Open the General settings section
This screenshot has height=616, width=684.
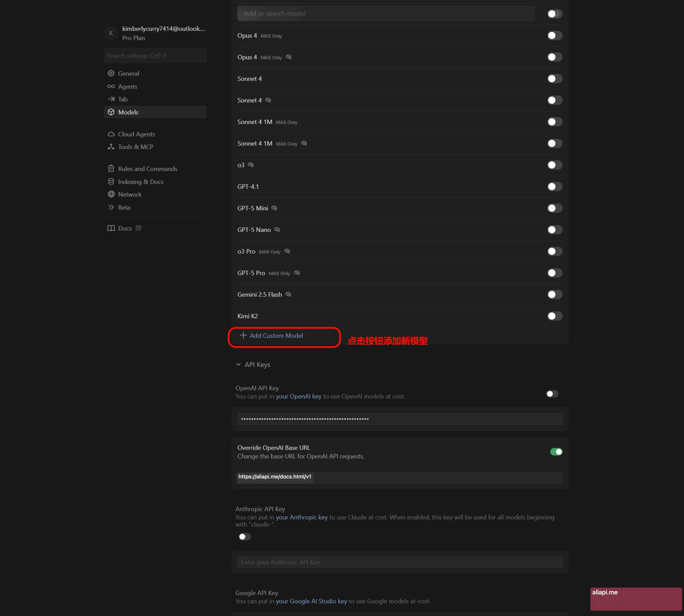(155, 73)
